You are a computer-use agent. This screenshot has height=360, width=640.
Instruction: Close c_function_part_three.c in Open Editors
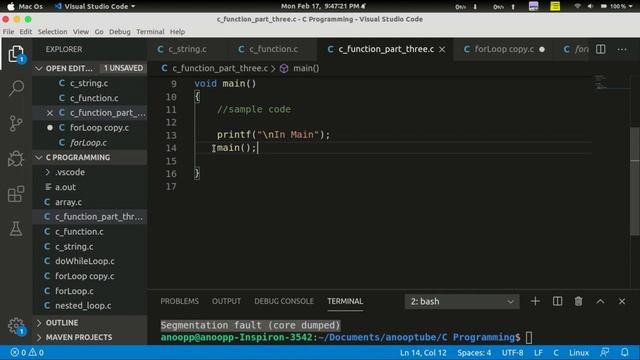click(50, 113)
